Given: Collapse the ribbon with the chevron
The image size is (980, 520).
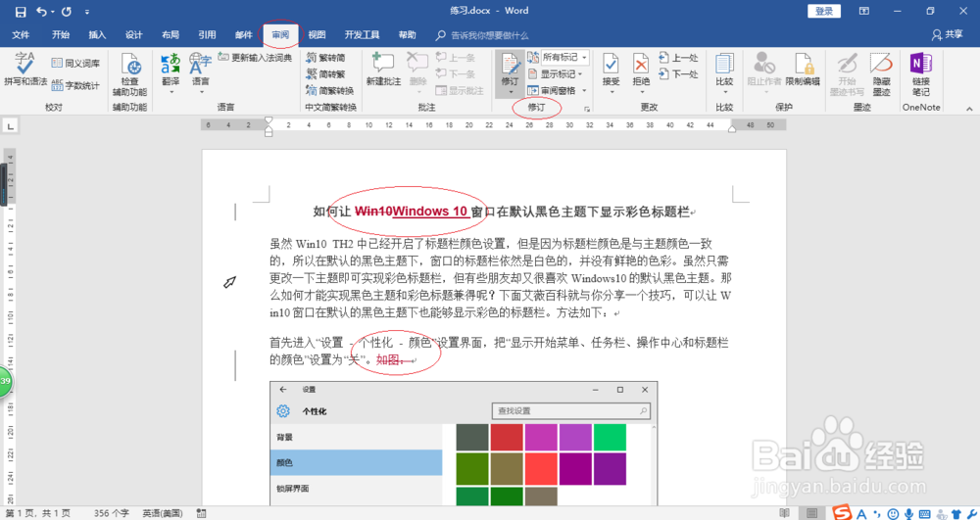Looking at the screenshot, I should tap(969, 109).
